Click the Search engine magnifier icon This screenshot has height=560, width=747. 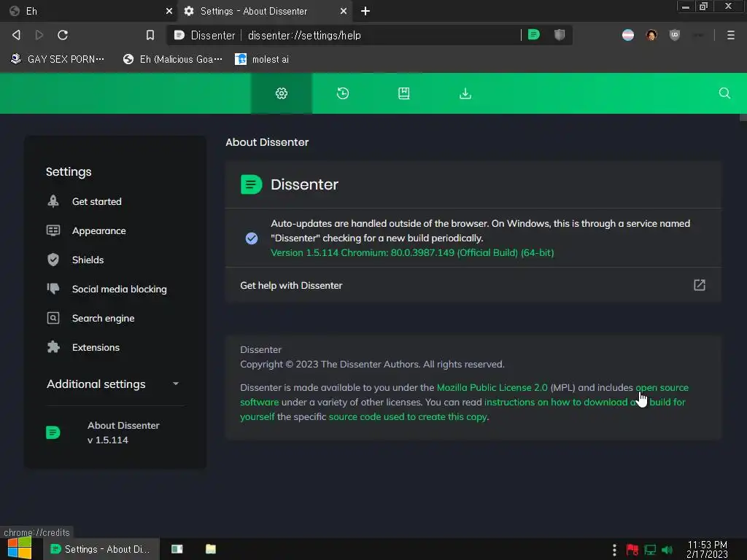pyautogui.click(x=53, y=318)
